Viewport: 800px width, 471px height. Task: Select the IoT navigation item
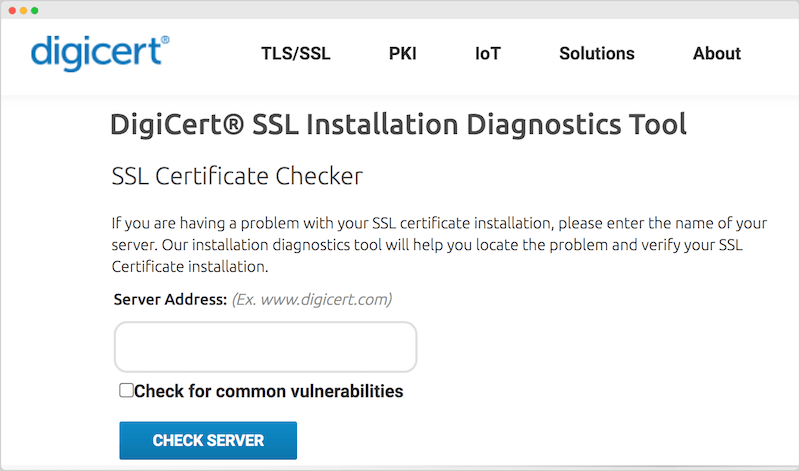point(488,54)
